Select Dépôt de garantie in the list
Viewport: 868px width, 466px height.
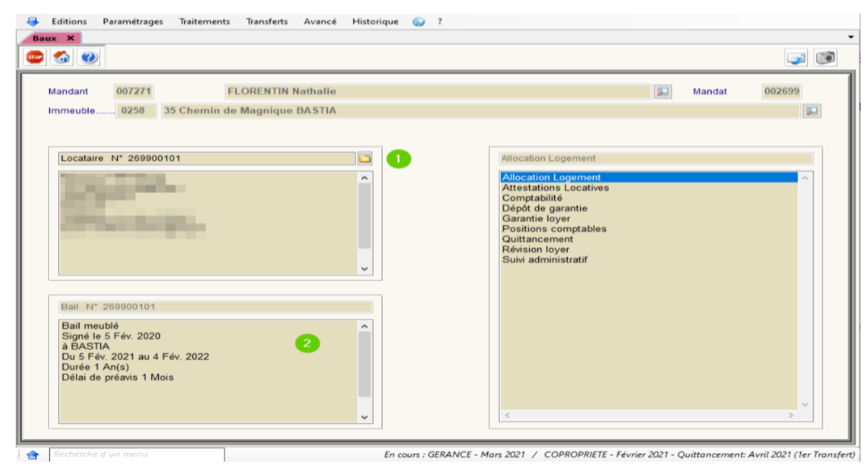(x=544, y=208)
